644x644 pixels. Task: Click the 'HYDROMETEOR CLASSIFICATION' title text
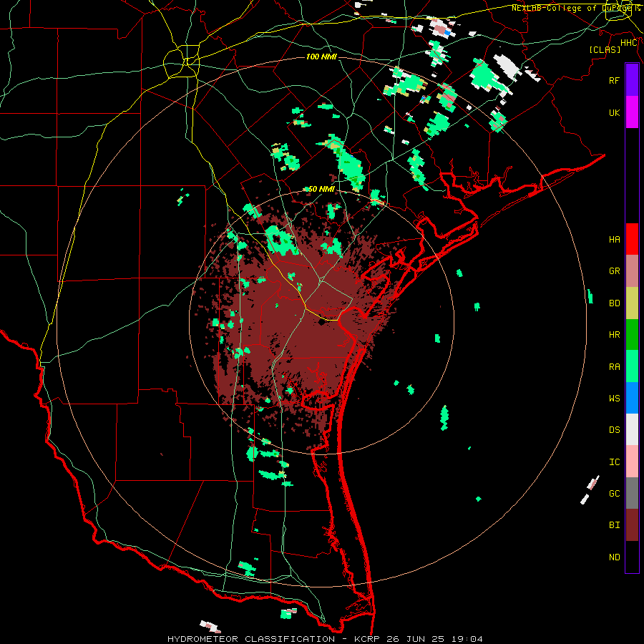251,639
